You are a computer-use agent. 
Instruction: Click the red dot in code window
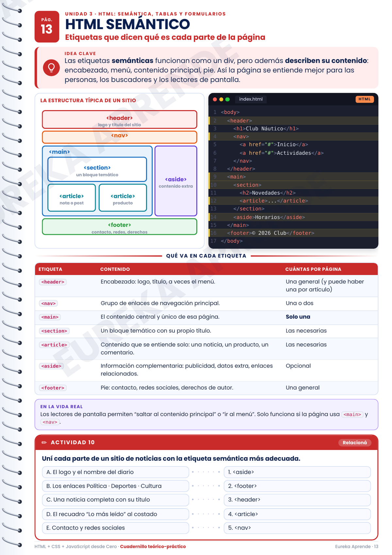pyautogui.click(x=215, y=99)
